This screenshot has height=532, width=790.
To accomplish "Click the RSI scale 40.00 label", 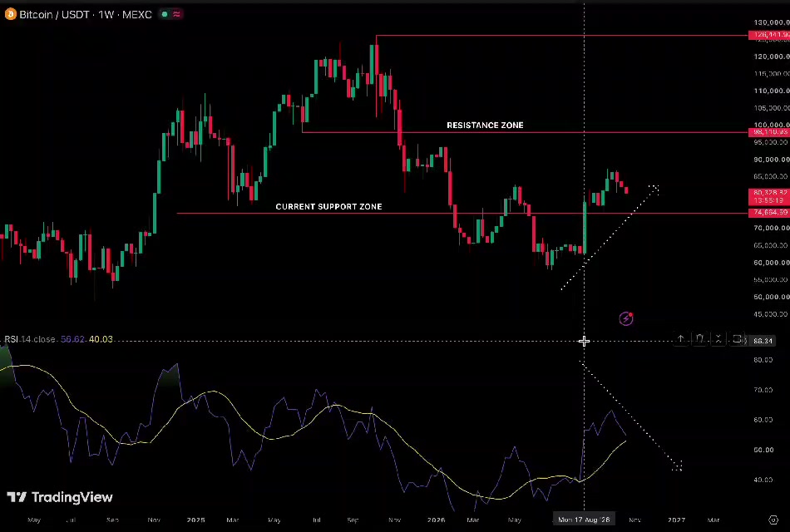I will (x=763, y=480).
